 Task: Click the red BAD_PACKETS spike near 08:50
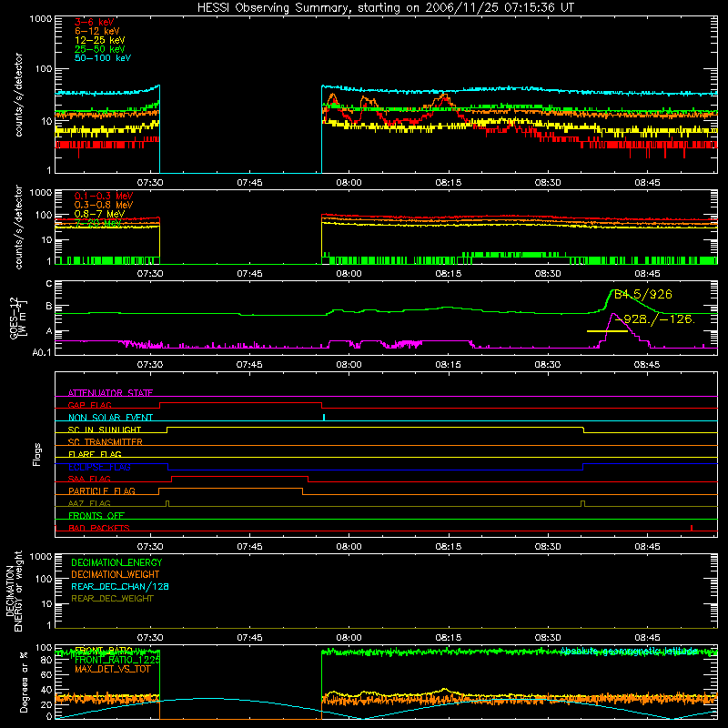[x=692, y=528]
